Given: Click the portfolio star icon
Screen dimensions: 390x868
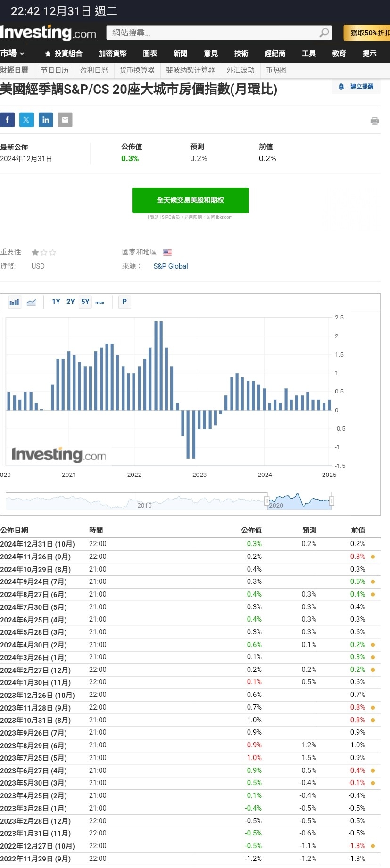Looking at the screenshot, I should pyautogui.click(x=48, y=54).
